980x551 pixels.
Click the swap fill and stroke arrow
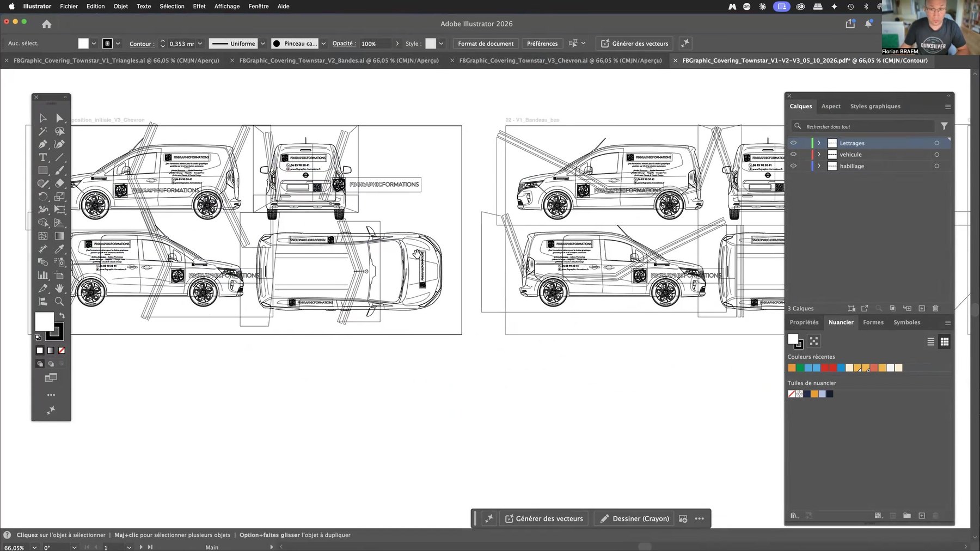click(62, 315)
